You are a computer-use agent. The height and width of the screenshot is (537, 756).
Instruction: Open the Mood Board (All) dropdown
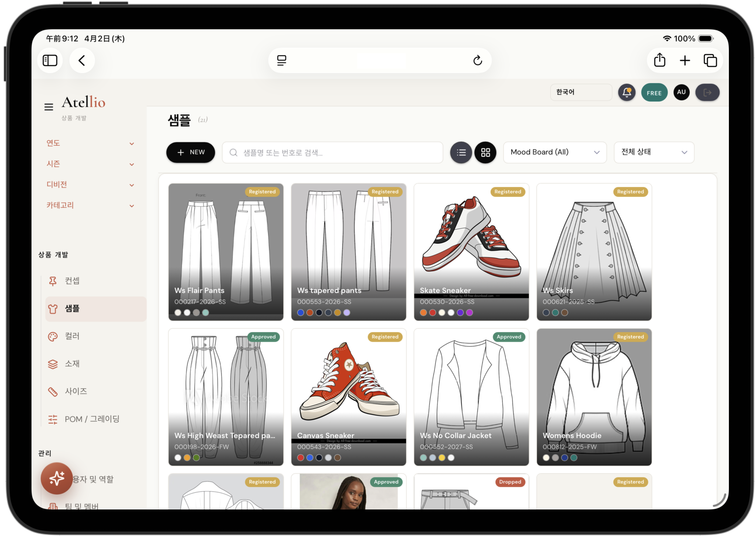(554, 152)
